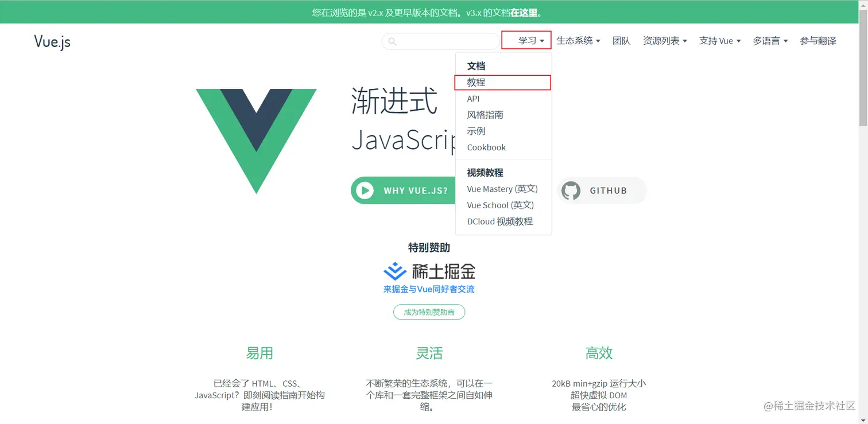Select 教程 from the dropdown
The width and height of the screenshot is (868, 424).
pos(476,83)
